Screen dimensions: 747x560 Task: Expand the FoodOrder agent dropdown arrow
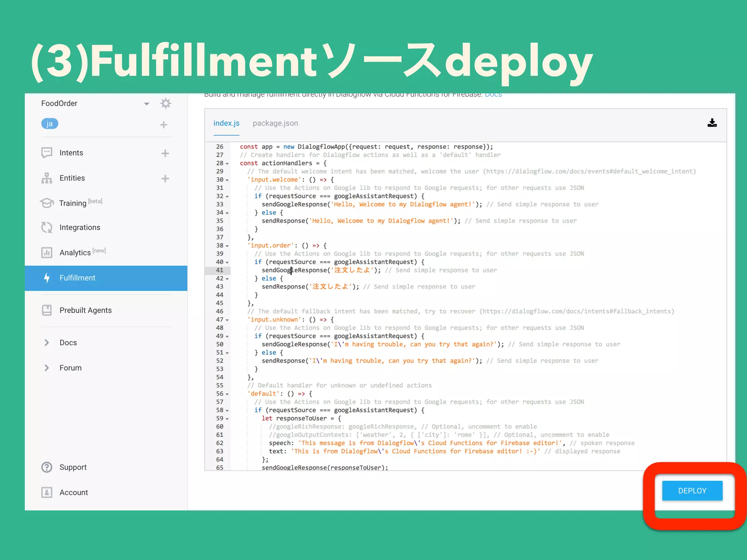(x=147, y=104)
